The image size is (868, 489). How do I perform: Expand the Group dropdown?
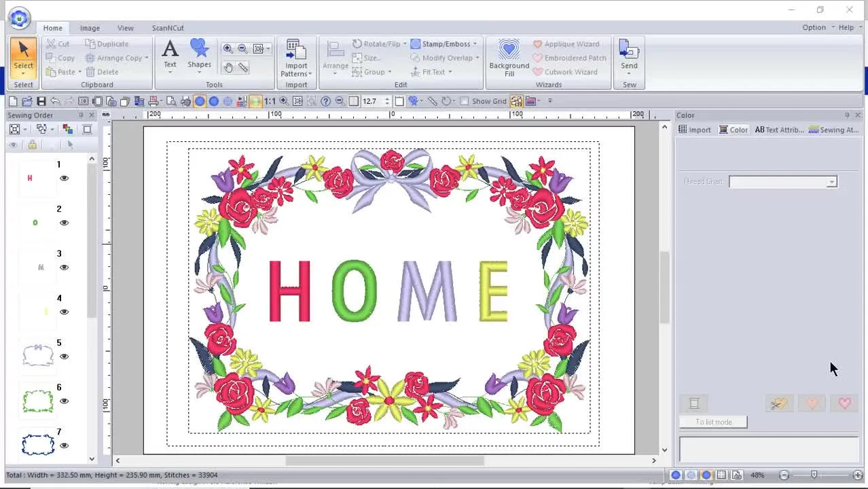coord(389,72)
